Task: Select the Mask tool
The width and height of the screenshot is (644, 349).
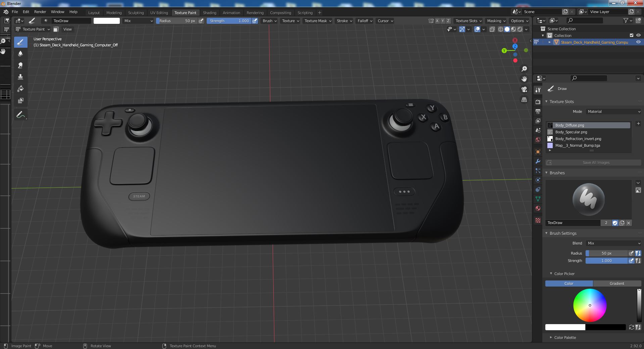Action: point(20,101)
